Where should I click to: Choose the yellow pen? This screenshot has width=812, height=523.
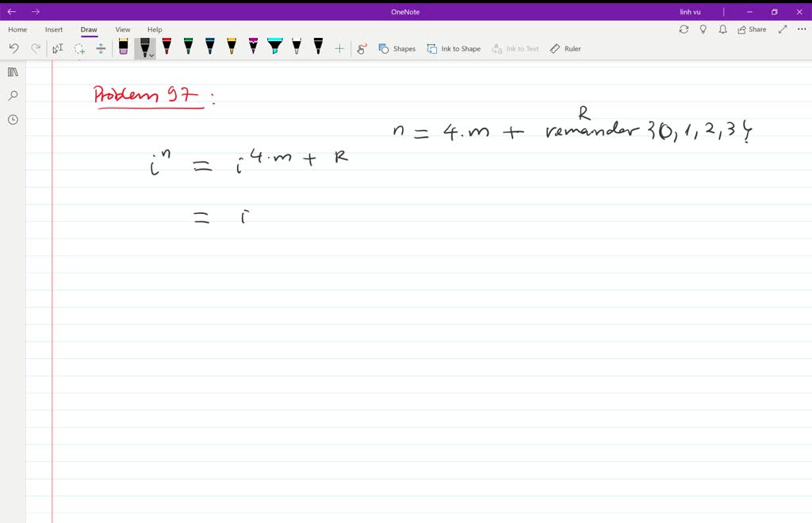click(x=231, y=47)
